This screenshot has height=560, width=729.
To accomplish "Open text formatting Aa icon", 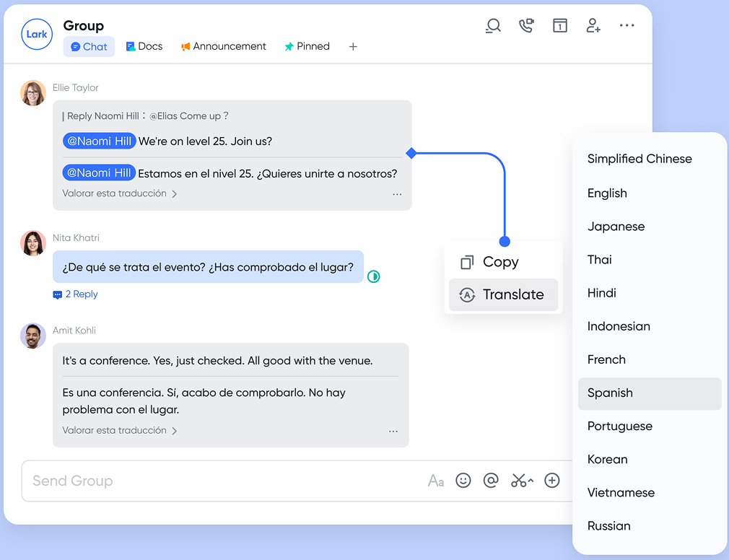I will coord(435,481).
